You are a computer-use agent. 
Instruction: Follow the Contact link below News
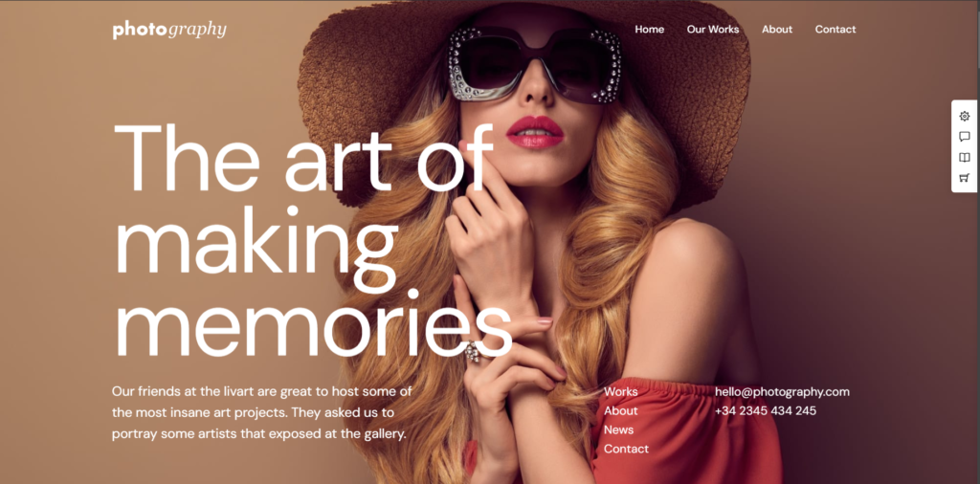(x=626, y=449)
